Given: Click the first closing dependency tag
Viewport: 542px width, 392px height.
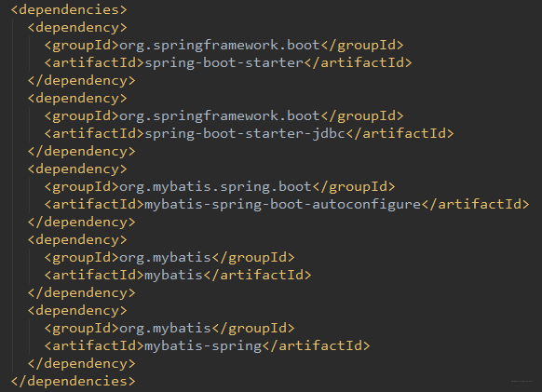Looking at the screenshot, I should [x=82, y=81].
